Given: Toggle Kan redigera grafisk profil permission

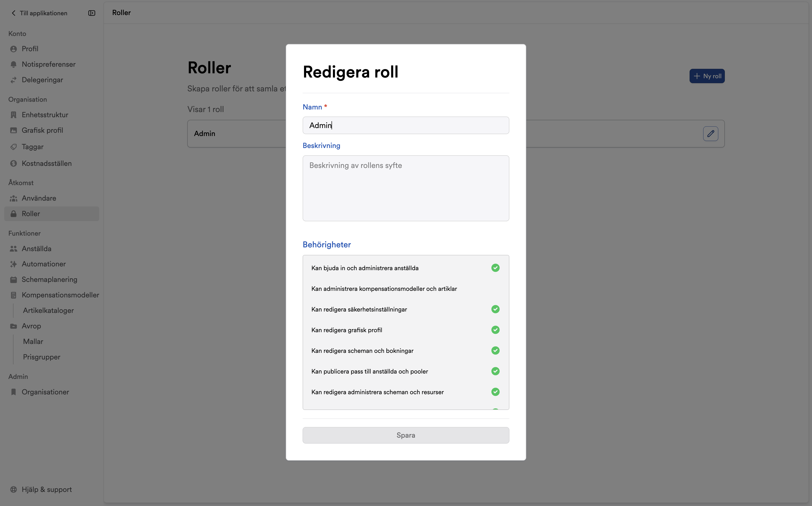Looking at the screenshot, I should [495, 330].
